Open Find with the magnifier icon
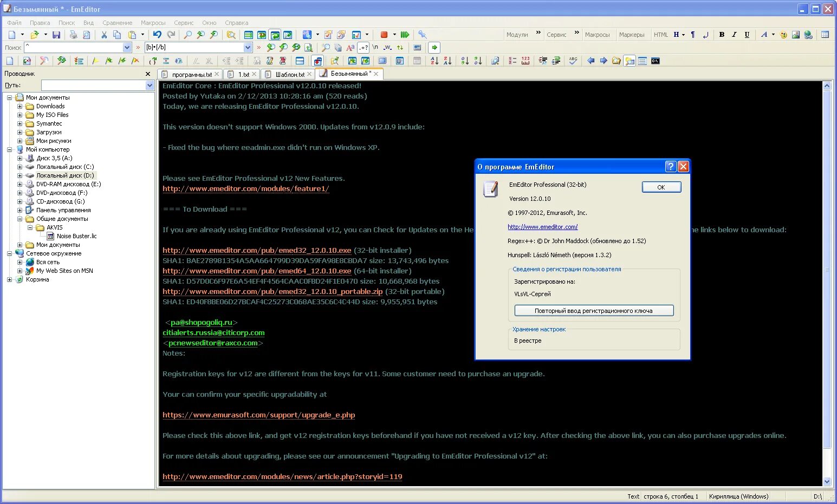This screenshot has width=837, height=504. pyautogui.click(x=187, y=35)
